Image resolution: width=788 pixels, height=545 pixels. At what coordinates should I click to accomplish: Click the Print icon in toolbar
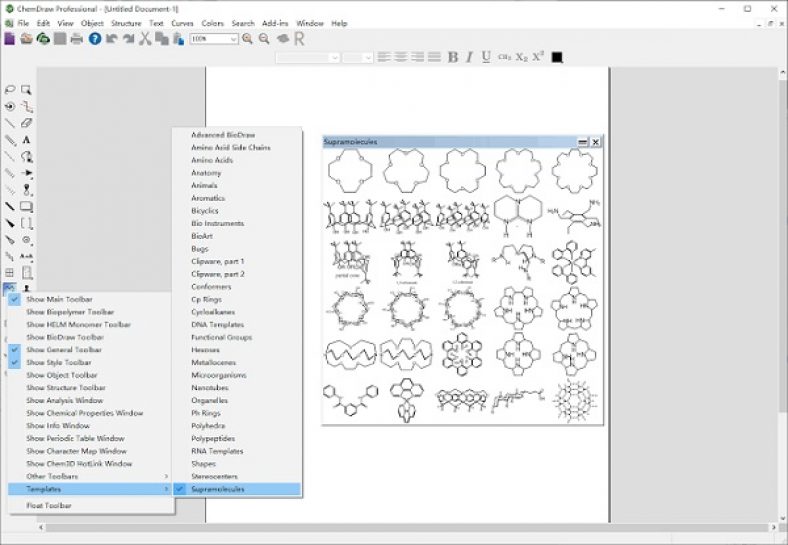(x=77, y=39)
